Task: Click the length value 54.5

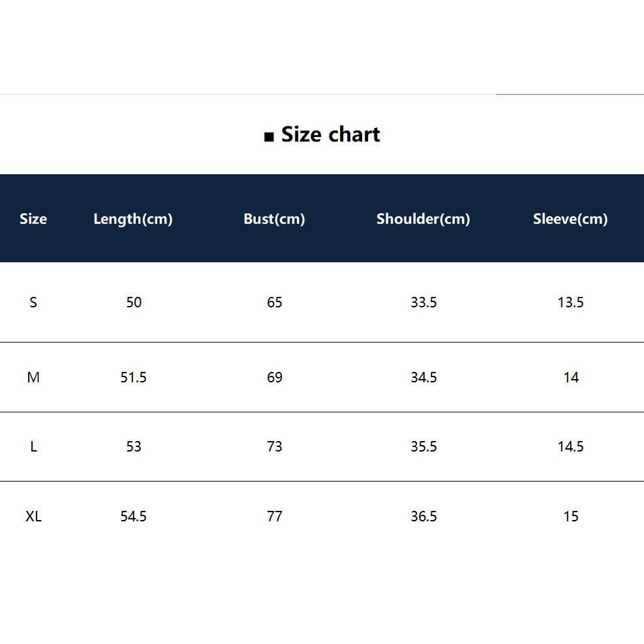Action: tap(134, 516)
